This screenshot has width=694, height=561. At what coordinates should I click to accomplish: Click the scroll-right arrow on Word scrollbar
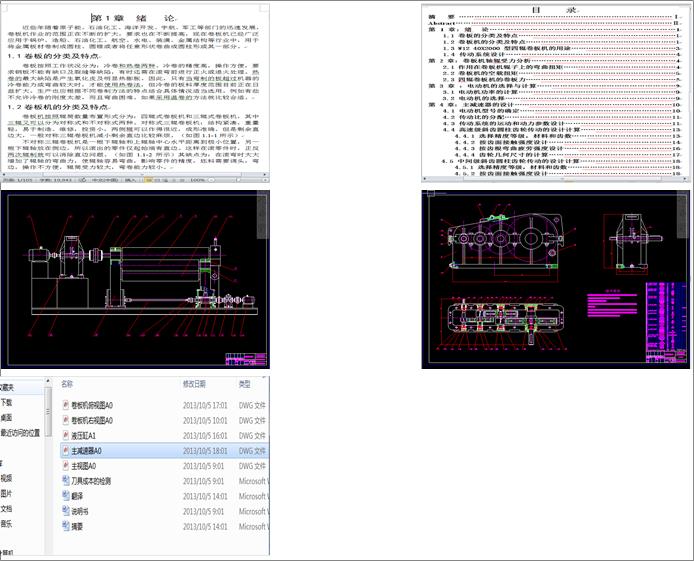(265, 174)
